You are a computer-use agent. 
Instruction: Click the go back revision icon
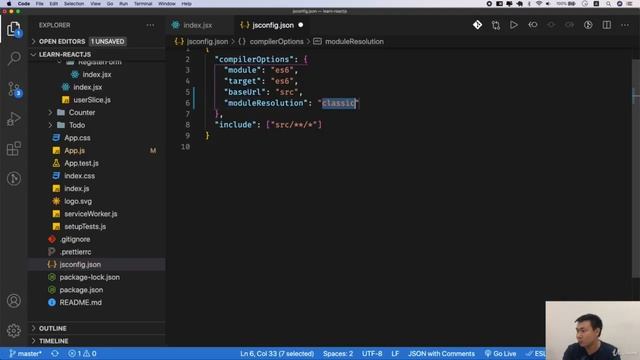point(533,25)
